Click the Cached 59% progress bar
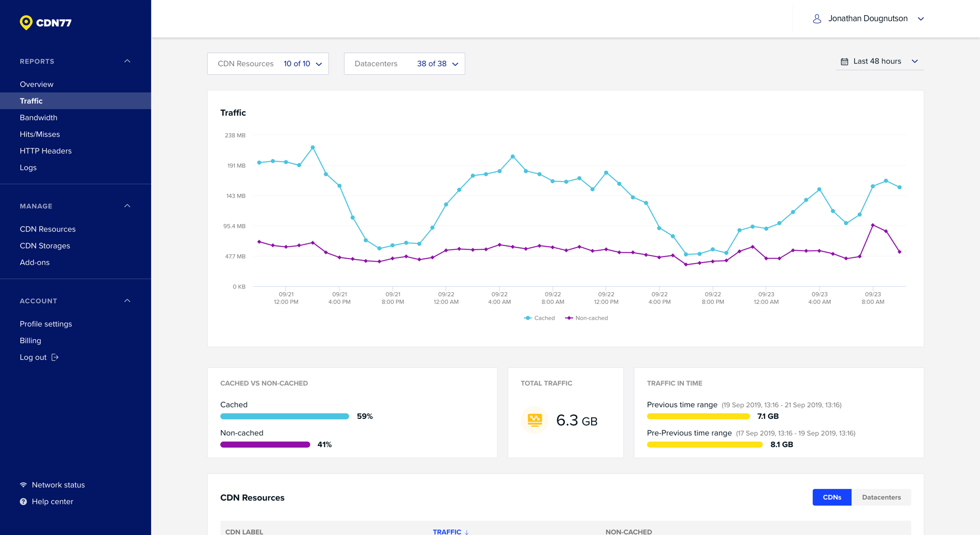Viewport: 980px width, 535px height. tap(284, 416)
